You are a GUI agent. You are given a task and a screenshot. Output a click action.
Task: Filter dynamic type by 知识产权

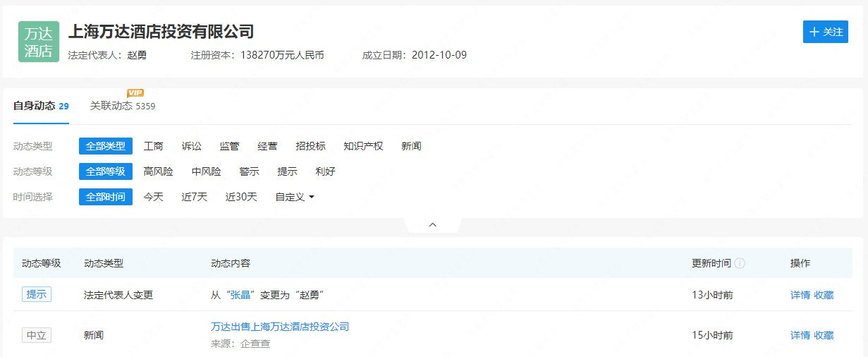coord(364,146)
